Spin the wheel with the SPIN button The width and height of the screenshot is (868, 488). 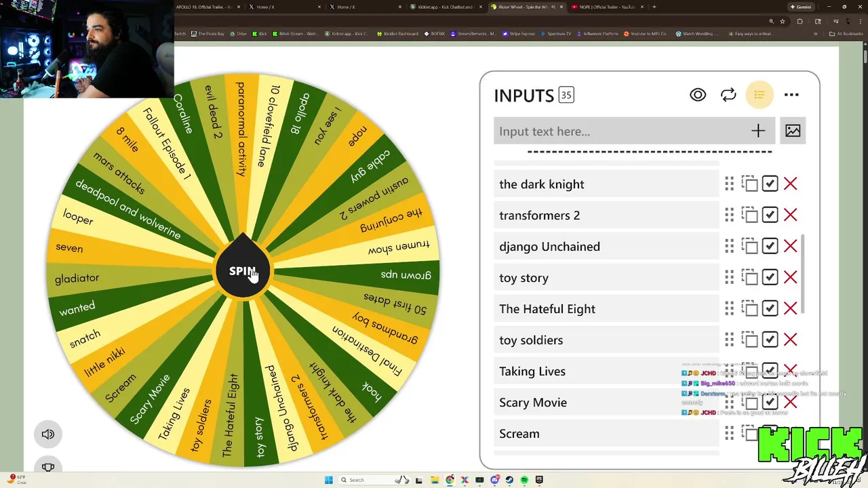tap(243, 271)
